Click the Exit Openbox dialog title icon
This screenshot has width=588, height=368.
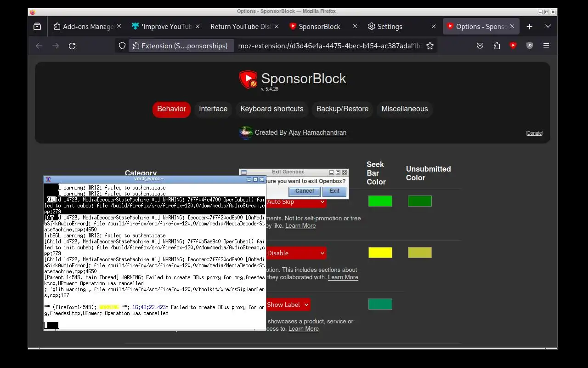tap(244, 172)
